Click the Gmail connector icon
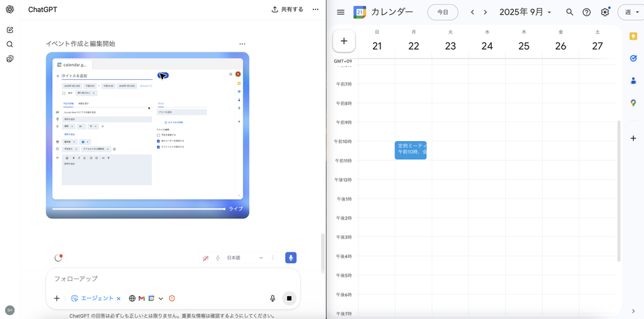Viewport: 644px width, 319px height. 142,298
